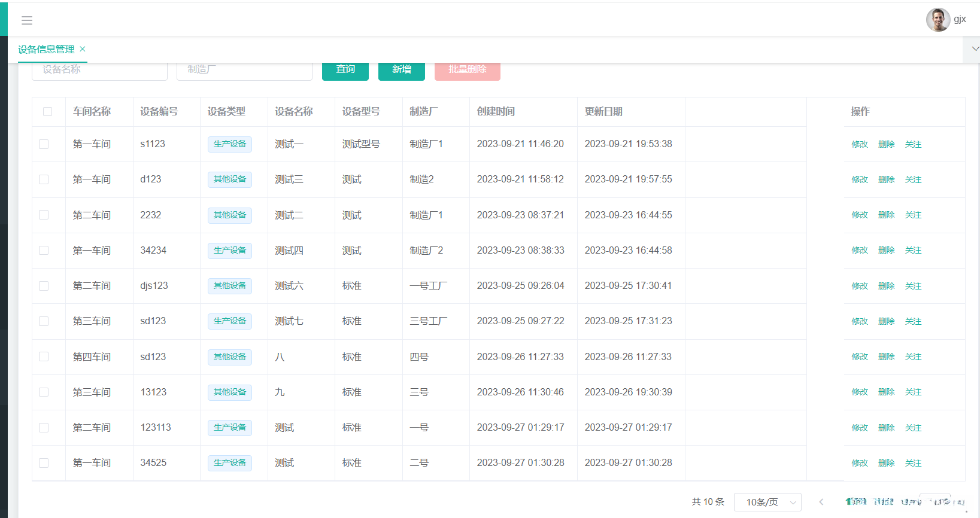The image size is (980, 518).
Task: Select the checkbox for device djs123
Action: [x=44, y=286]
